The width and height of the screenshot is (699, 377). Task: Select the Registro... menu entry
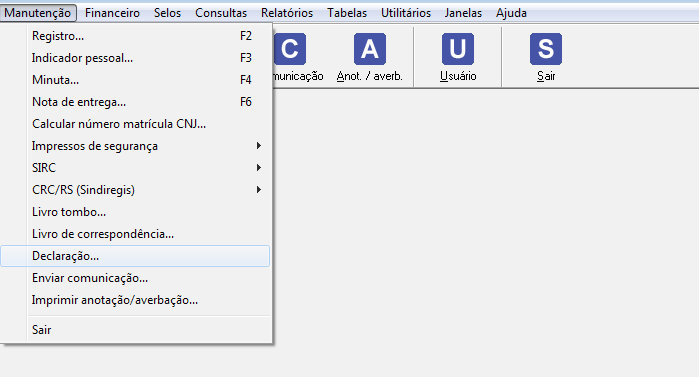(136, 36)
